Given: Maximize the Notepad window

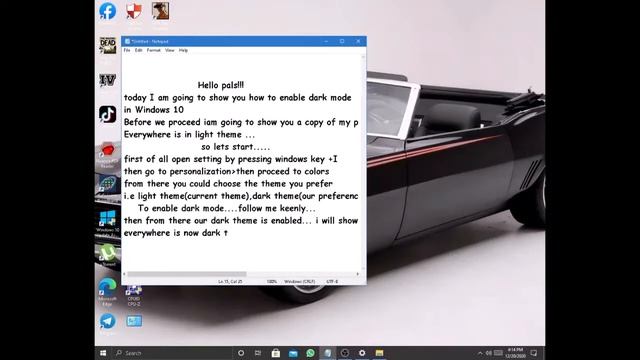Looking at the screenshot, I should 342,41.
